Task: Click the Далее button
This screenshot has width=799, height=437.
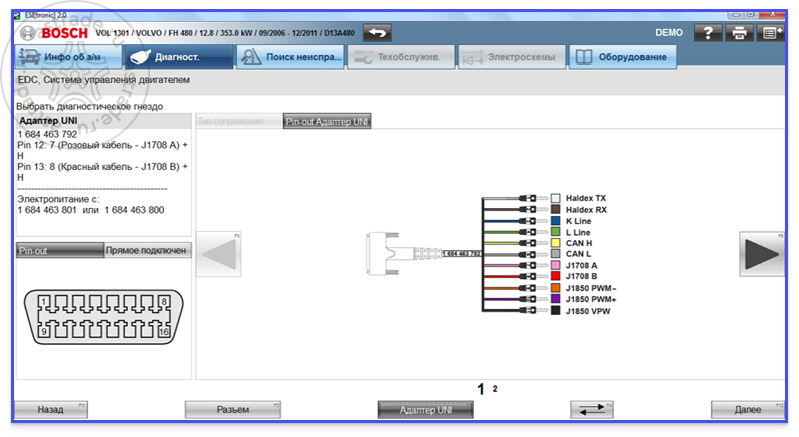Action: tap(748, 409)
